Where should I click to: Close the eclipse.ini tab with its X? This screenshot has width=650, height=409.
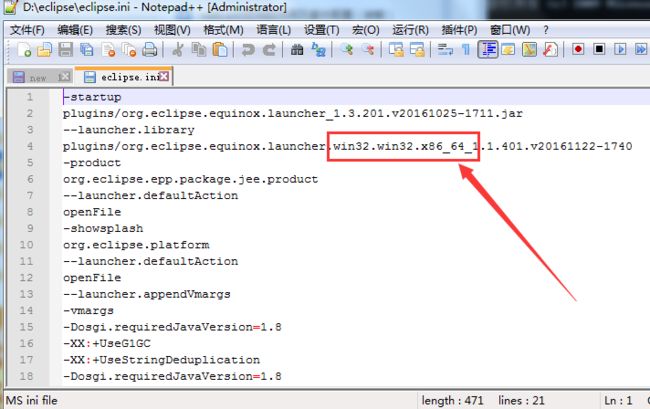tap(164, 76)
